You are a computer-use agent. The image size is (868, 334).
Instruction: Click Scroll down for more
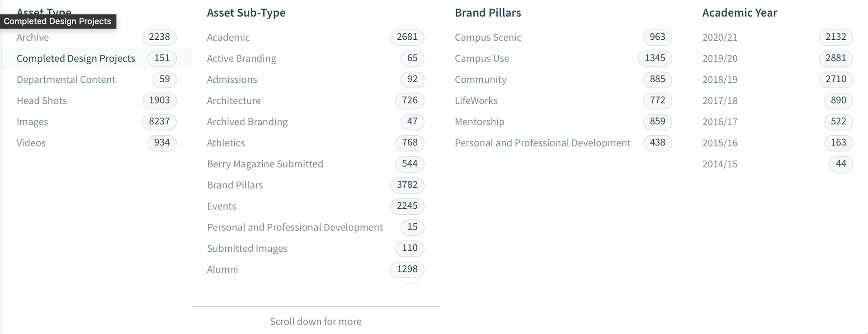(x=316, y=322)
